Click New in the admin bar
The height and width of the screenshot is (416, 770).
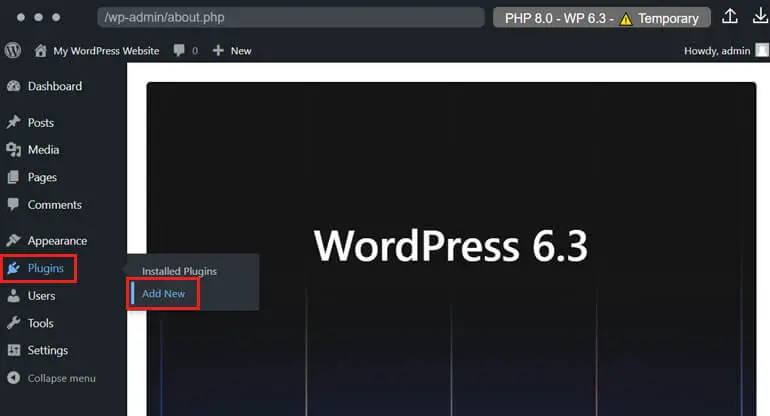click(x=241, y=51)
